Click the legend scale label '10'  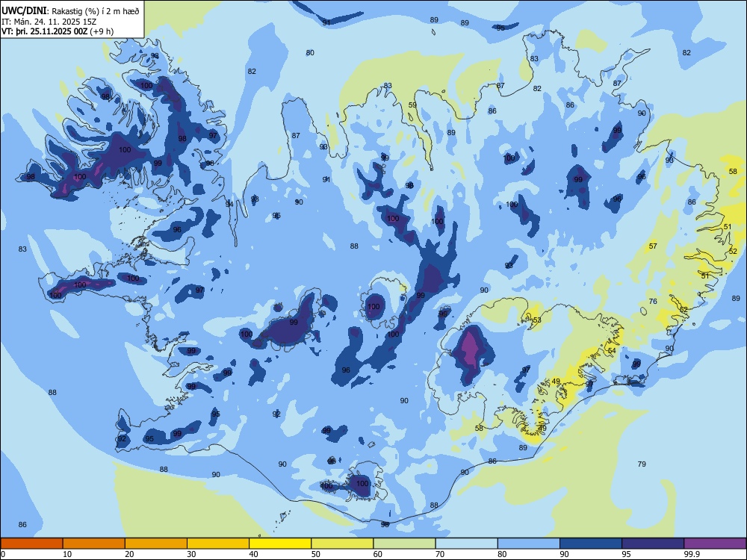pyautogui.click(x=67, y=554)
